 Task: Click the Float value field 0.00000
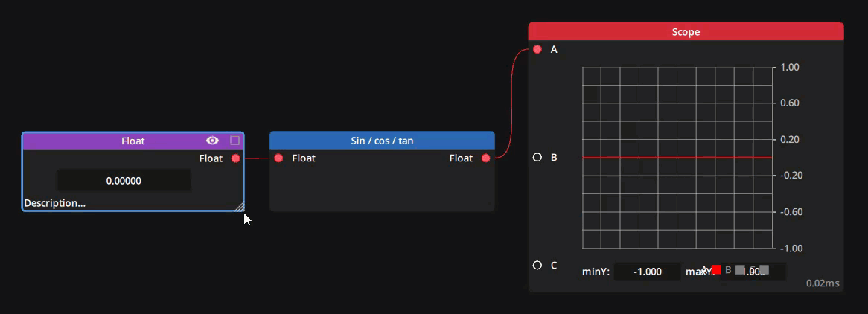124,181
